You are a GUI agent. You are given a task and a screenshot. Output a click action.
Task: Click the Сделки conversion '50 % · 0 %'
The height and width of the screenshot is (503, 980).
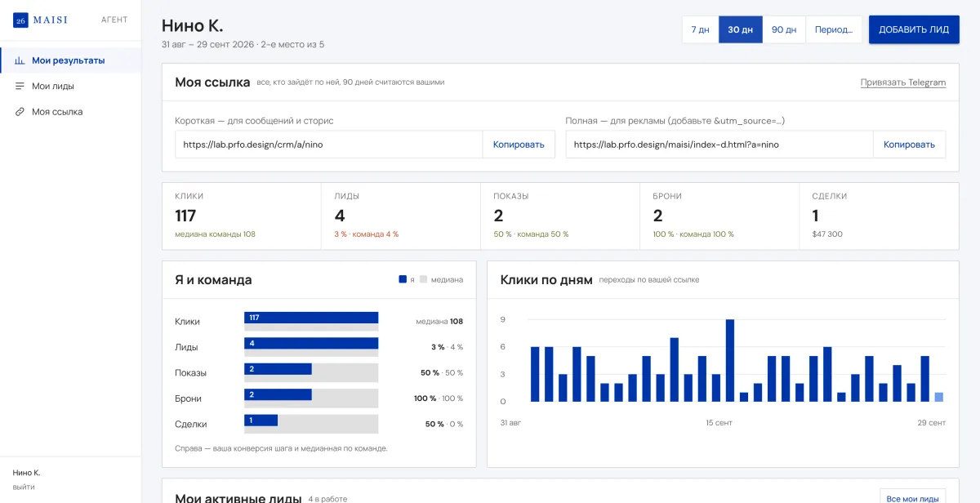(444, 424)
